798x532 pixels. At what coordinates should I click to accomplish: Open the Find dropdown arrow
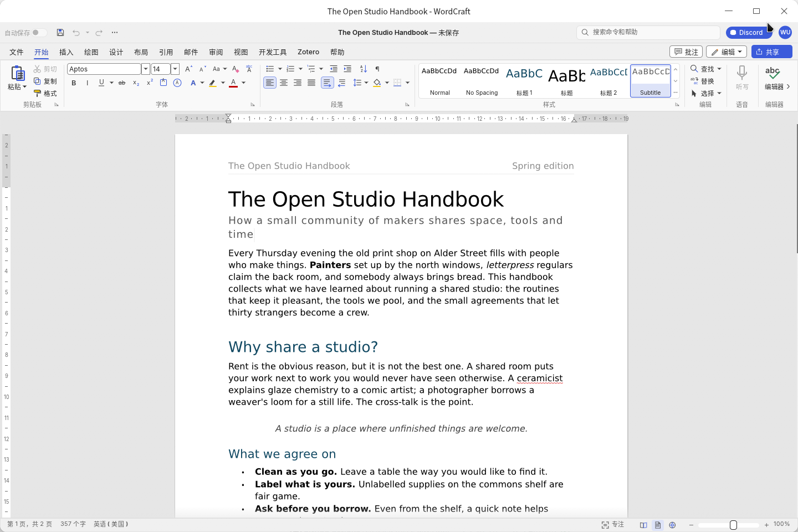719,69
